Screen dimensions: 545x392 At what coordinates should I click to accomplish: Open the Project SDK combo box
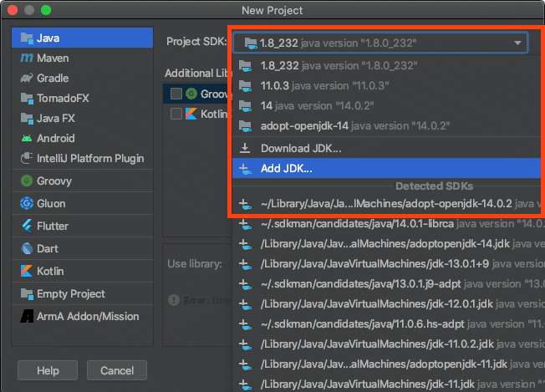coord(381,43)
